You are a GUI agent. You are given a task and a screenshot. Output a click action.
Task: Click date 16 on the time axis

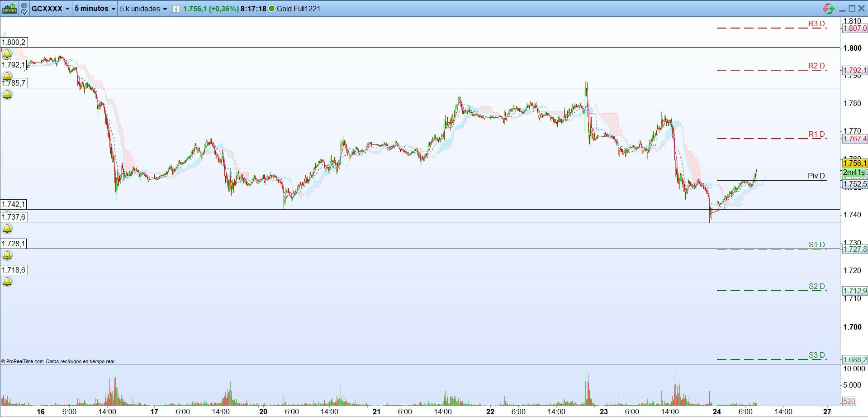pyautogui.click(x=41, y=412)
